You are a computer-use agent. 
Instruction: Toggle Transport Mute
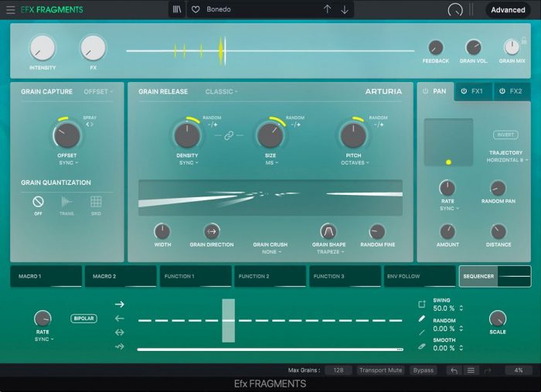(380, 370)
